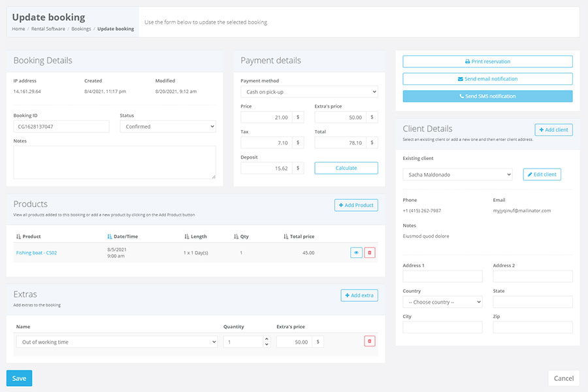Open the Choose country dropdown
This screenshot has height=392, width=588.
click(442, 302)
